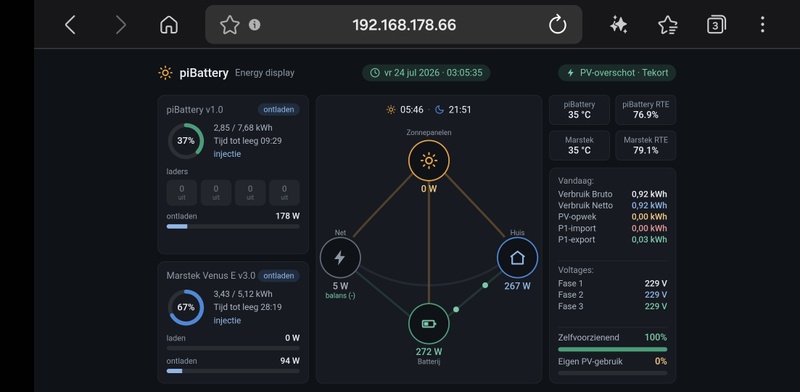800x392 pixels.
Task: Click the Fase 1 229 V row
Action: (x=612, y=283)
